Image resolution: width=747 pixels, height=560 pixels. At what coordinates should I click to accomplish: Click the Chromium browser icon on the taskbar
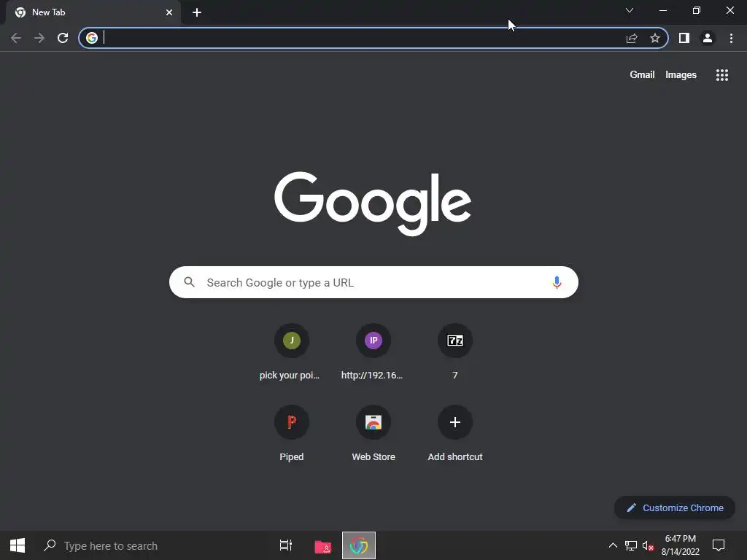click(x=359, y=545)
